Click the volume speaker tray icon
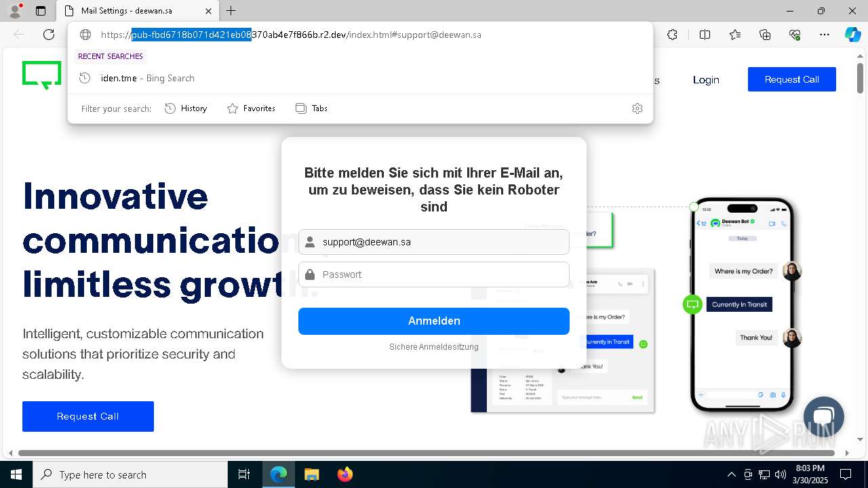868x488 pixels. pos(781,474)
